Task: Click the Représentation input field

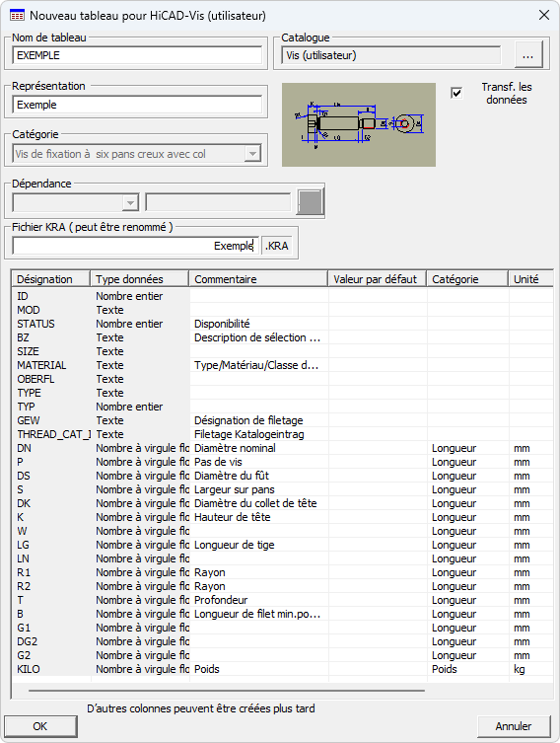Action: pyautogui.click(x=137, y=105)
